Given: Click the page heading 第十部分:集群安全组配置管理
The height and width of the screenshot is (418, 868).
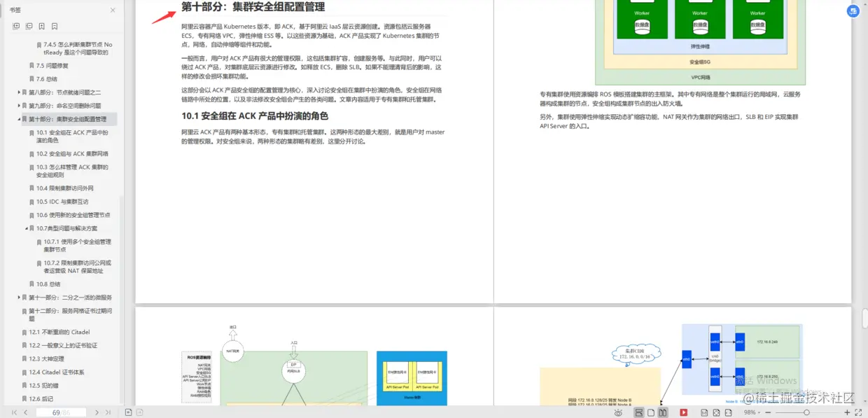Looking at the screenshot, I should [x=253, y=7].
